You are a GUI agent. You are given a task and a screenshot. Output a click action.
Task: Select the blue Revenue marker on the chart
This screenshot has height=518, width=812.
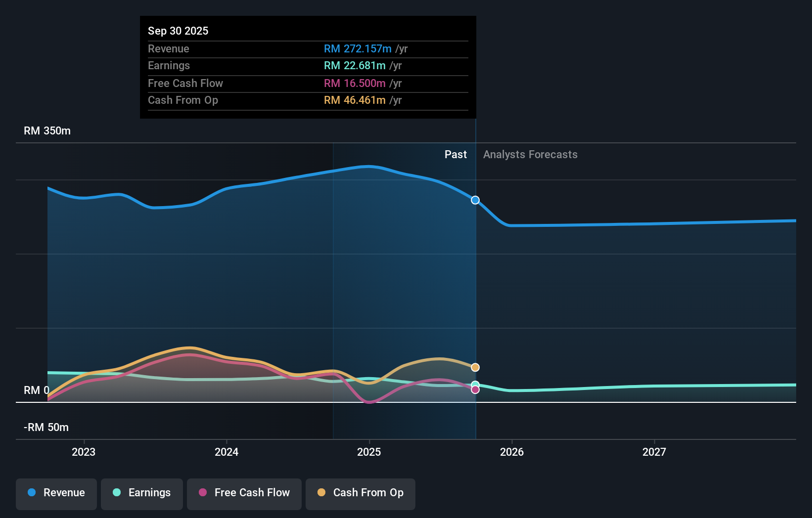point(475,200)
